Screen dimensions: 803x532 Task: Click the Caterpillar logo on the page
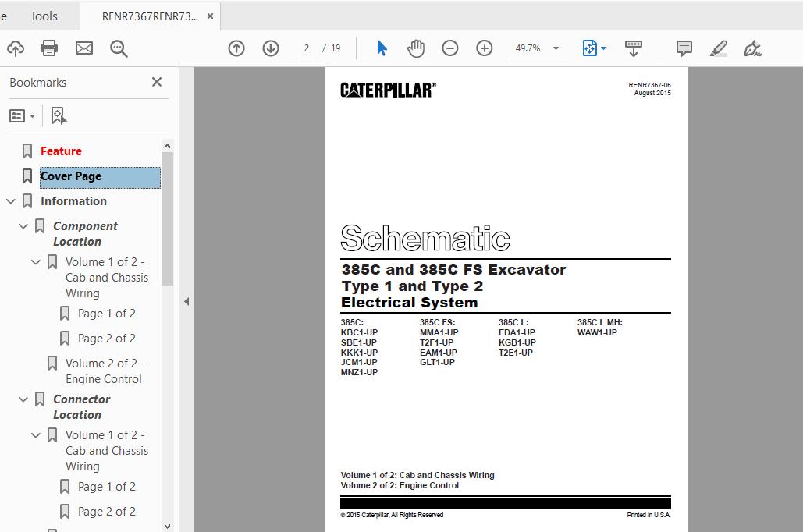pyautogui.click(x=388, y=90)
